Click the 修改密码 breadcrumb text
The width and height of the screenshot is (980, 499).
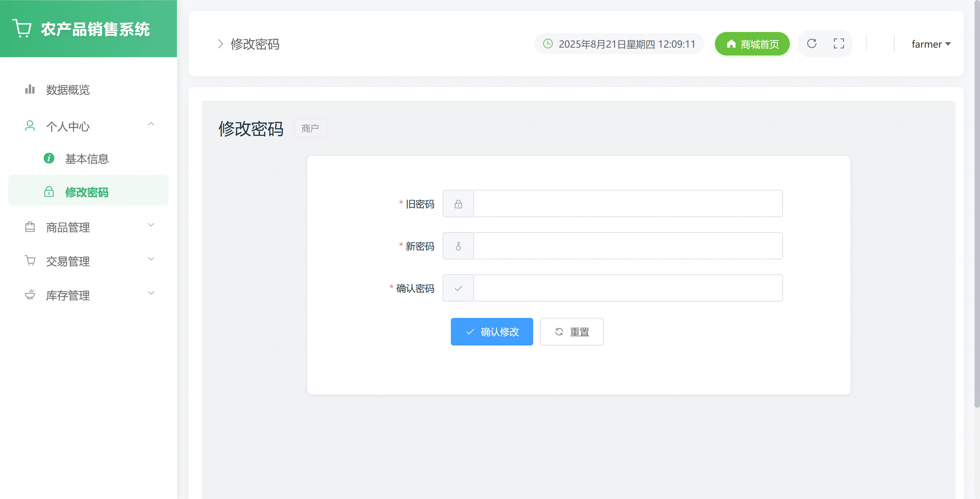[255, 44]
